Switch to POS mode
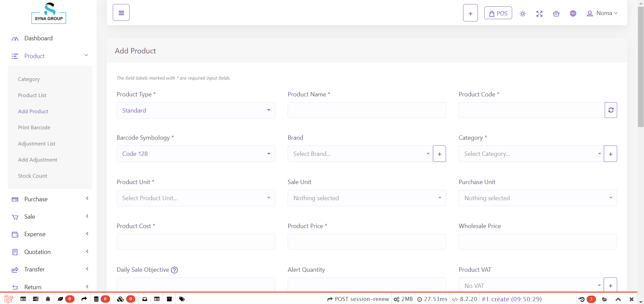The width and height of the screenshot is (644, 304). [498, 13]
